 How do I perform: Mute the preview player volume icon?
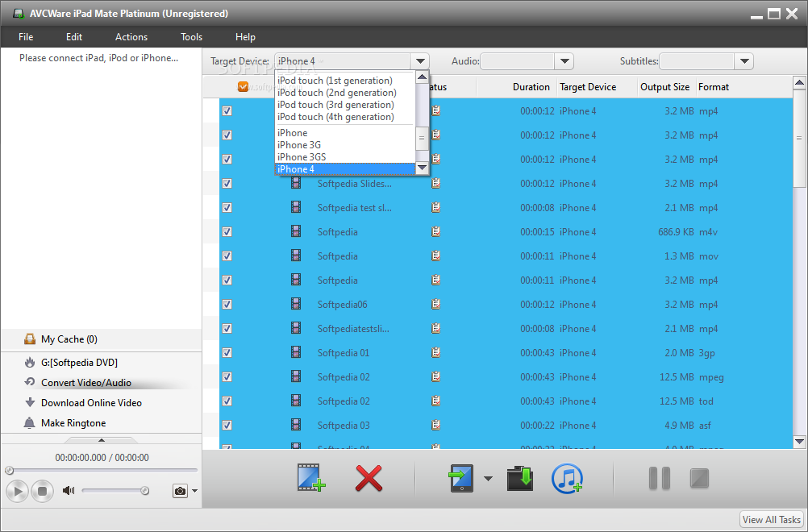[68, 490]
